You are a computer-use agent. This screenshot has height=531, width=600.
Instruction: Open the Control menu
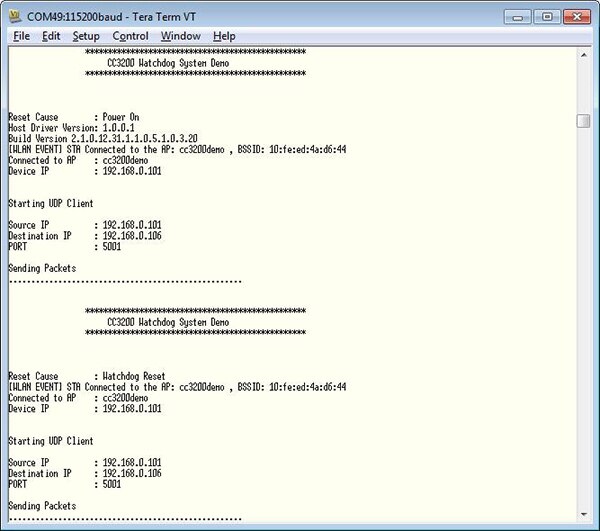pos(130,36)
